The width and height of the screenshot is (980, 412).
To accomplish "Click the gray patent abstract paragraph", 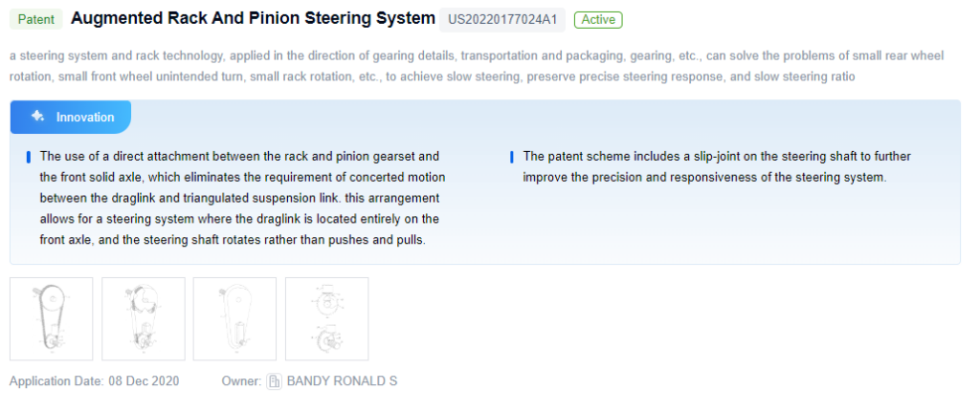I will point(477,66).
